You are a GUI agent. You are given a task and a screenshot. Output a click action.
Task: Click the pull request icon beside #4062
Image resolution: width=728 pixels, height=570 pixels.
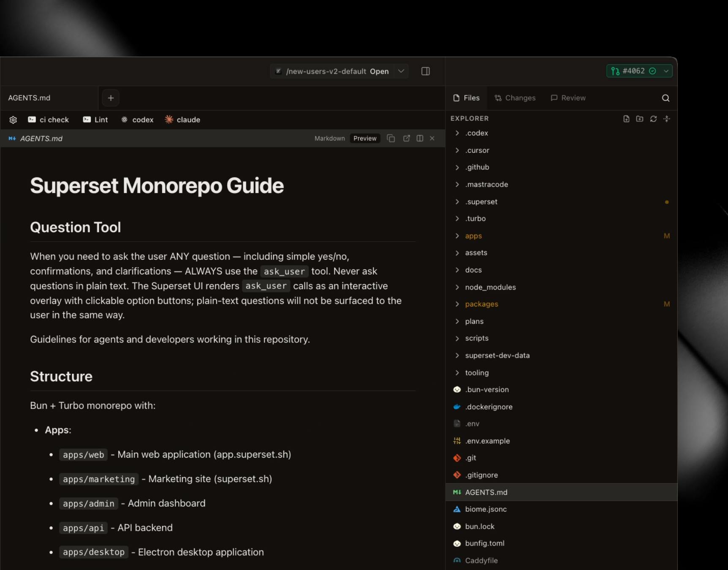[x=615, y=71]
